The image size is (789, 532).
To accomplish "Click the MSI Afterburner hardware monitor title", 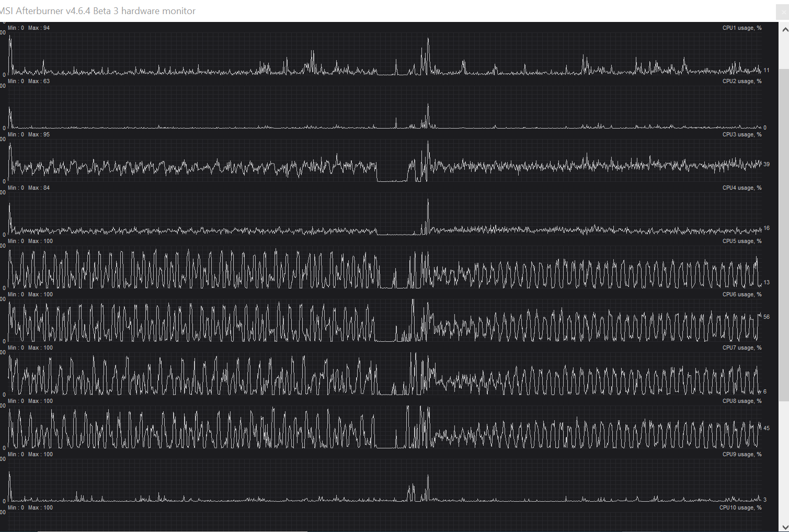I will tap(98, 11).
